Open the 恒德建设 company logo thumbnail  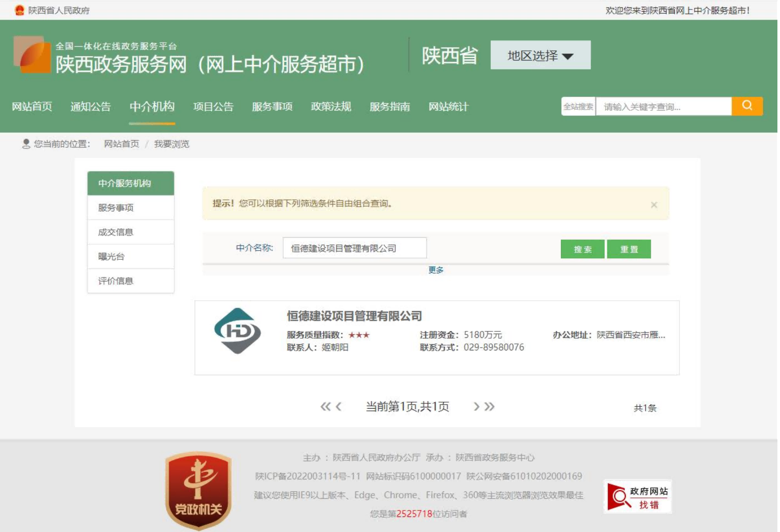238,331
